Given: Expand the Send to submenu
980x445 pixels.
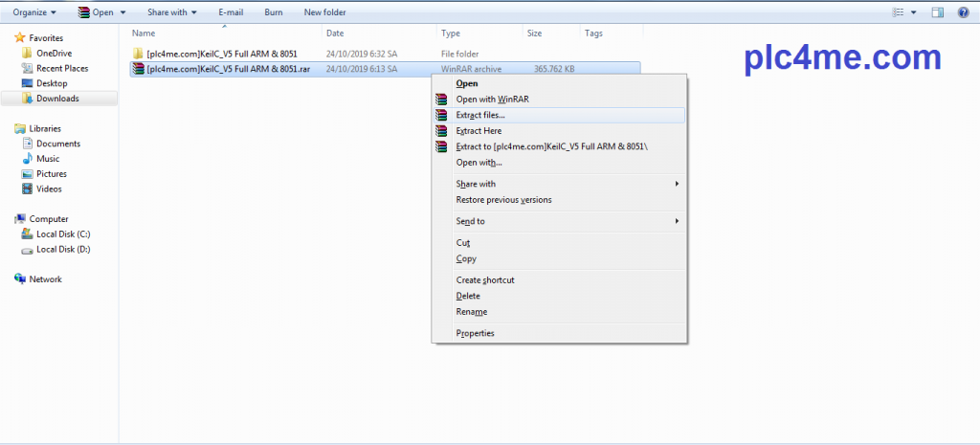Looking at the screenshot, I should tap(568, 221).
